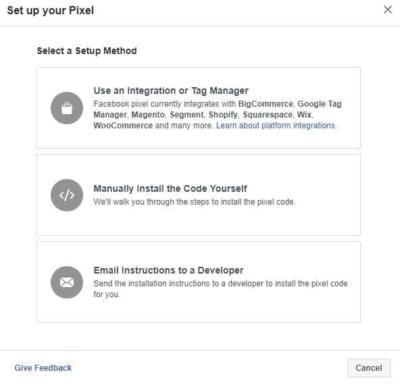This screenshot has height=385, width=400.
Task: Click the Facebook pixel integrations description text
Action: point(217,115)
